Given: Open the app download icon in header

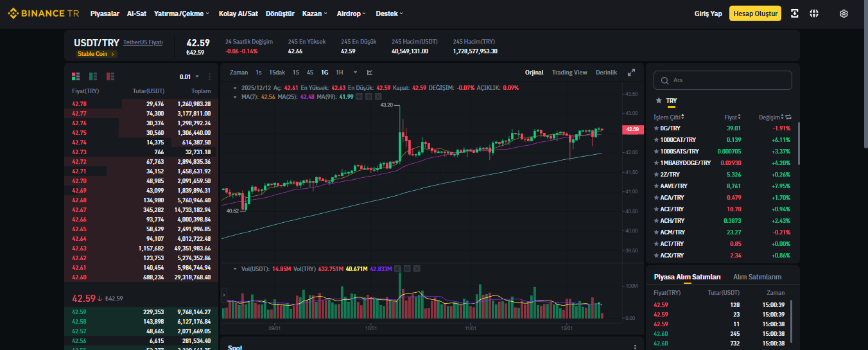Looking at the screenshot, I should click(795, 13).
